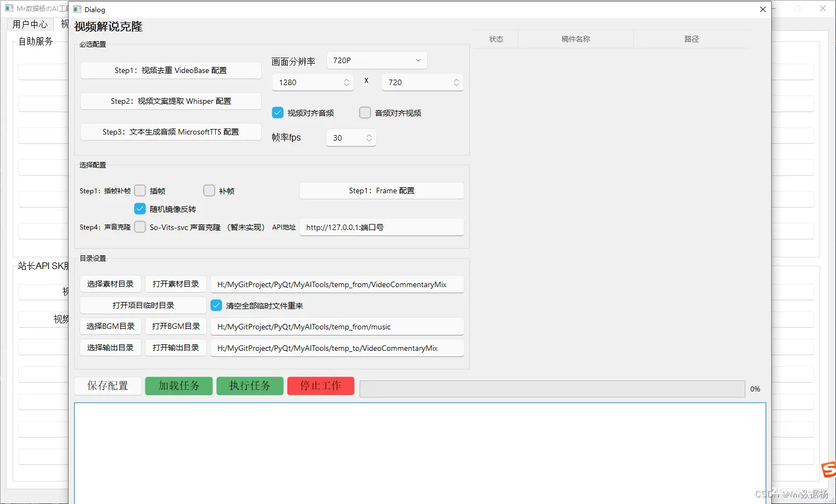
Task: Click green 执行任务 button
Action: [250, 386]
